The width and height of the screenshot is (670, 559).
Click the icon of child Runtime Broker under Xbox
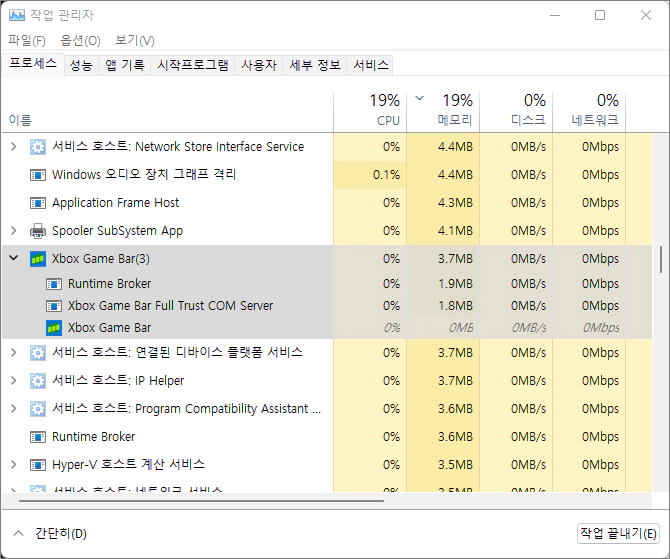click(x=54, y=284)
